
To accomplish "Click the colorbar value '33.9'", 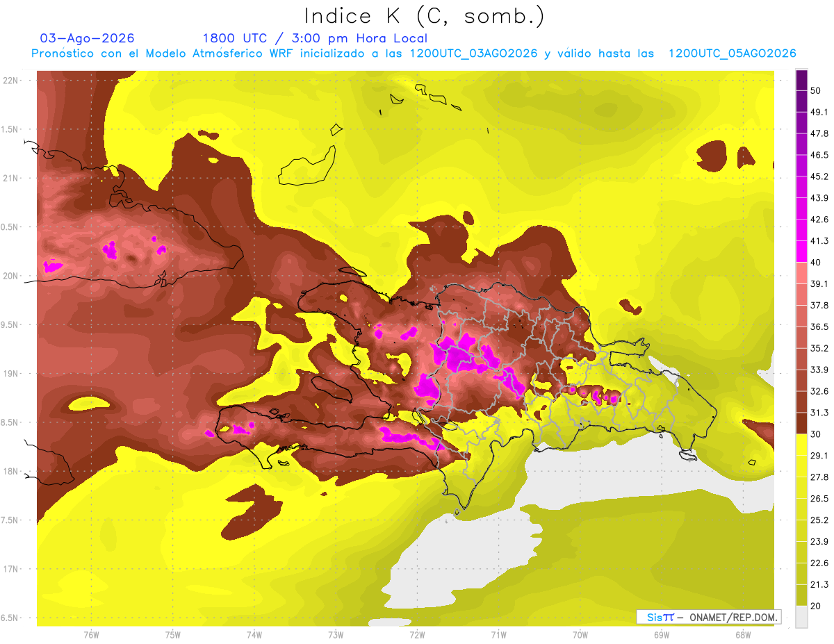I will click(819, 370).
